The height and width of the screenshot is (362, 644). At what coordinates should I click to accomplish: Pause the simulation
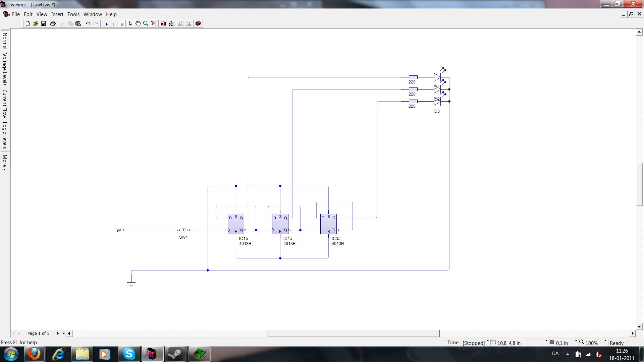tap(114, 24)
